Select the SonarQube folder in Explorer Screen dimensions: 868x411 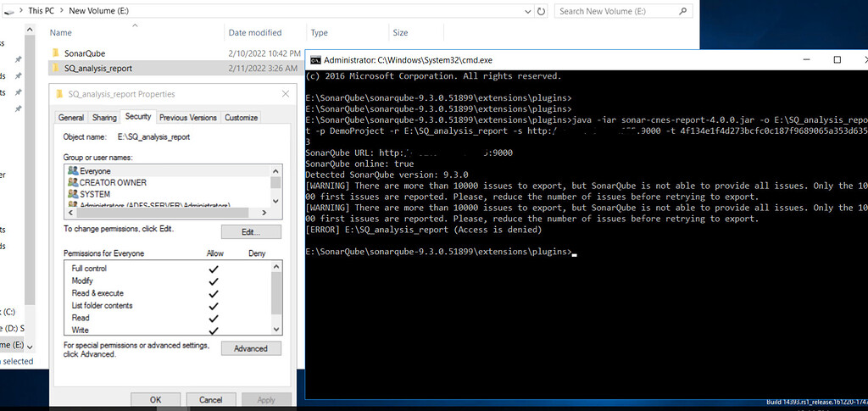(x=85, y=53)
